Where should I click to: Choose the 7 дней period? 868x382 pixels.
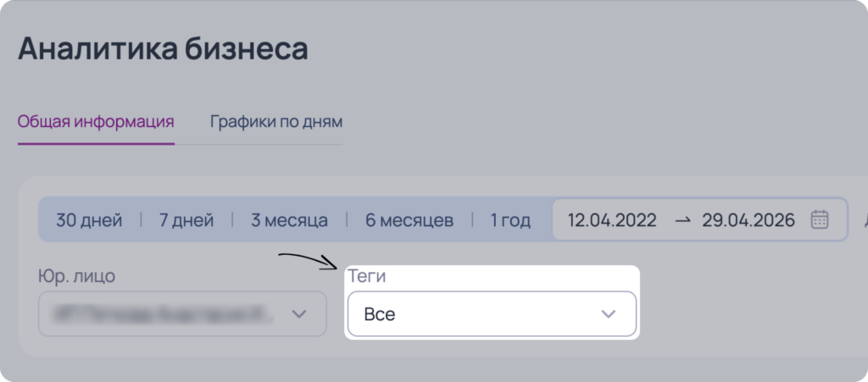[x=186, y=220]
